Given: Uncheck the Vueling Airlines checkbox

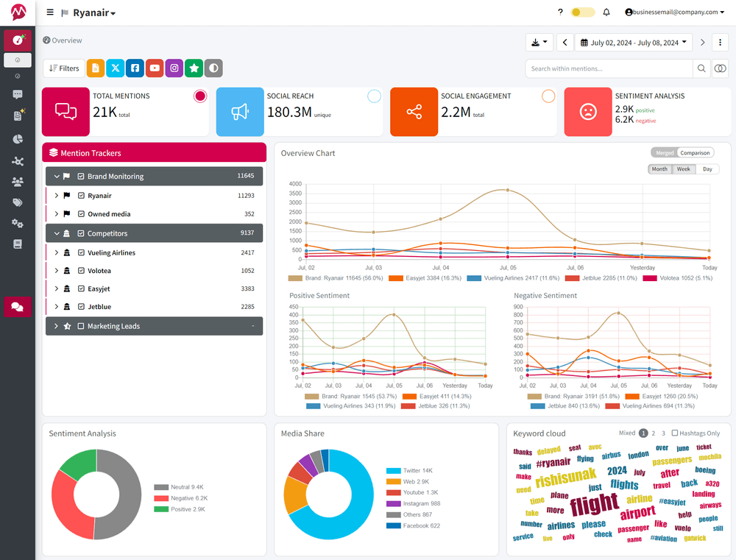Looking at the screenshot, I should pos(81,252).
